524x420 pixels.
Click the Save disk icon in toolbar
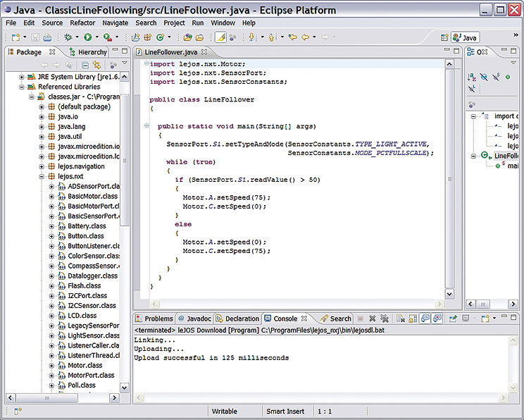click(35, 37)
